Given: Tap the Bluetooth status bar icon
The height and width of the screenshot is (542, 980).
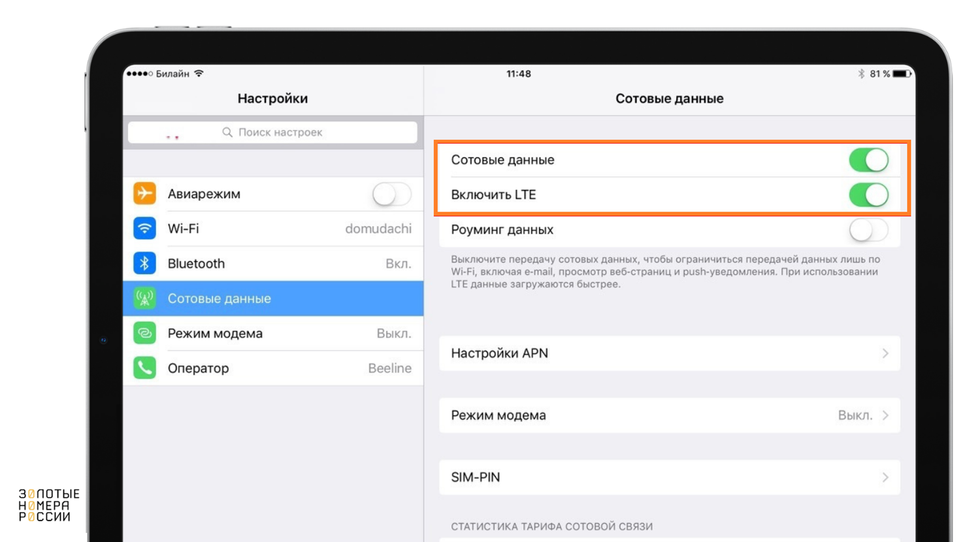Looking at the screenshot, I should 861,74.
